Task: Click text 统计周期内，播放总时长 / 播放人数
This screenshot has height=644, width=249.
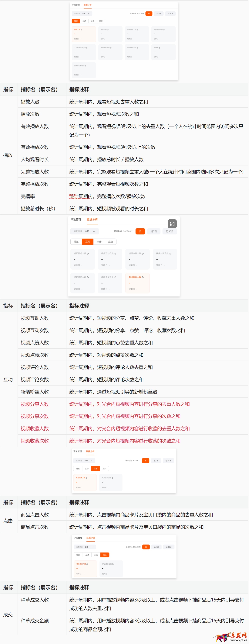Action: tap(106, 160)
